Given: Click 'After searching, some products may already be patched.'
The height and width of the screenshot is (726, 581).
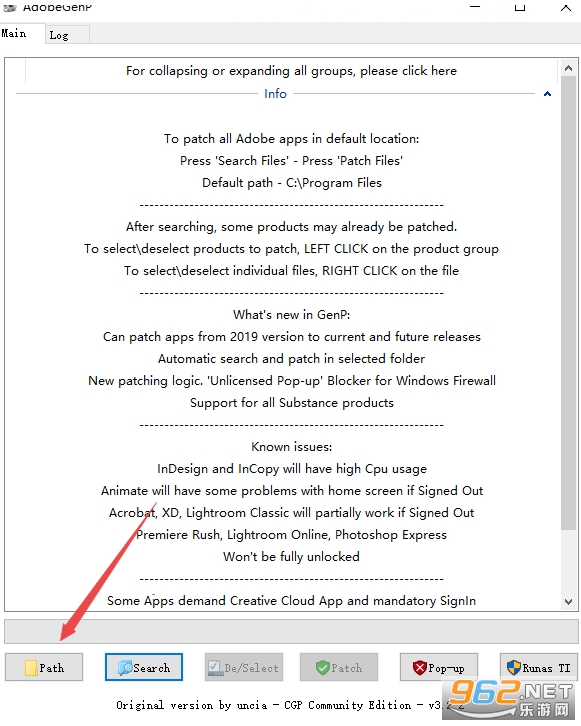Looking at the screenshot, I should [291, 227].
